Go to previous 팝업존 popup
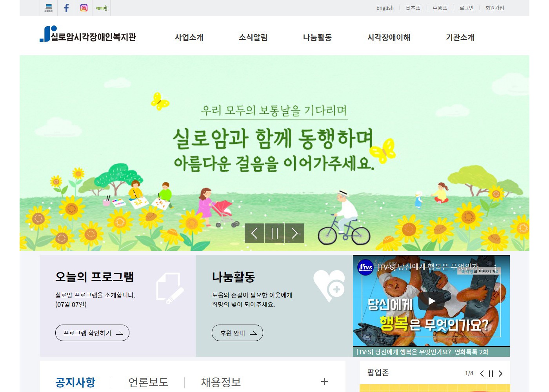The width and height of the screenshot is (549, 392). [482, 374]
